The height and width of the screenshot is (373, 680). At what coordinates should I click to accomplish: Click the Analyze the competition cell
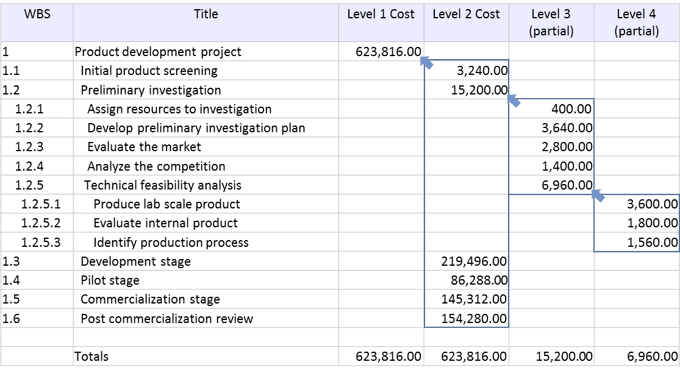pyautogui.click(x=206, y=166)
